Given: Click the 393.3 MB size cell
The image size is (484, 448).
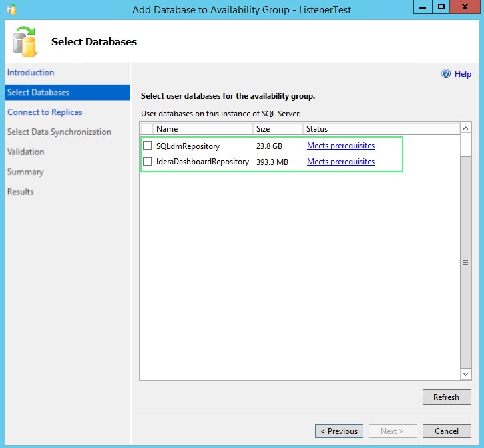Looking at the screenshot, I should pyautogui.click(x=272, y=162).
